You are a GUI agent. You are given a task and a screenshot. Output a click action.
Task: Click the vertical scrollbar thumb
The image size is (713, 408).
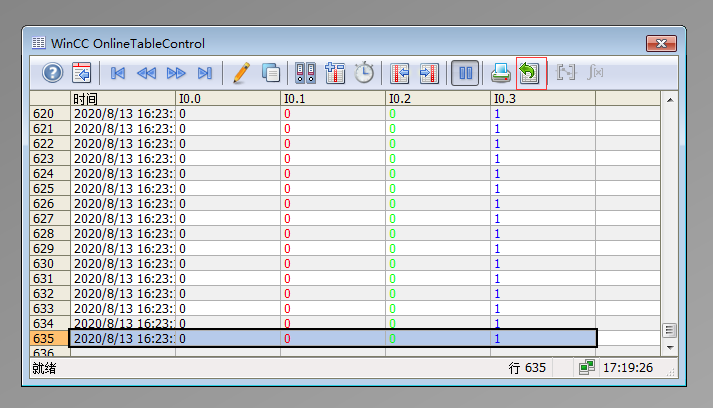tap(670, 330)
